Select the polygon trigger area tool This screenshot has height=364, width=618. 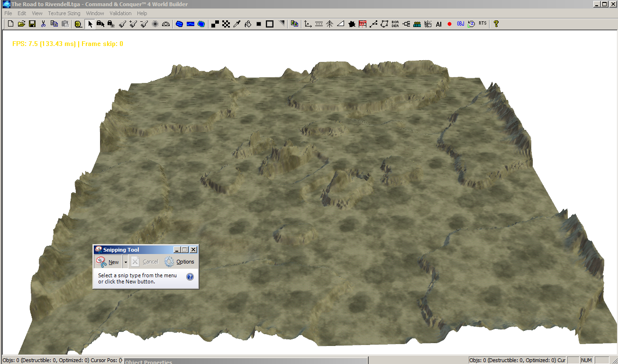[x=384, y=24]
